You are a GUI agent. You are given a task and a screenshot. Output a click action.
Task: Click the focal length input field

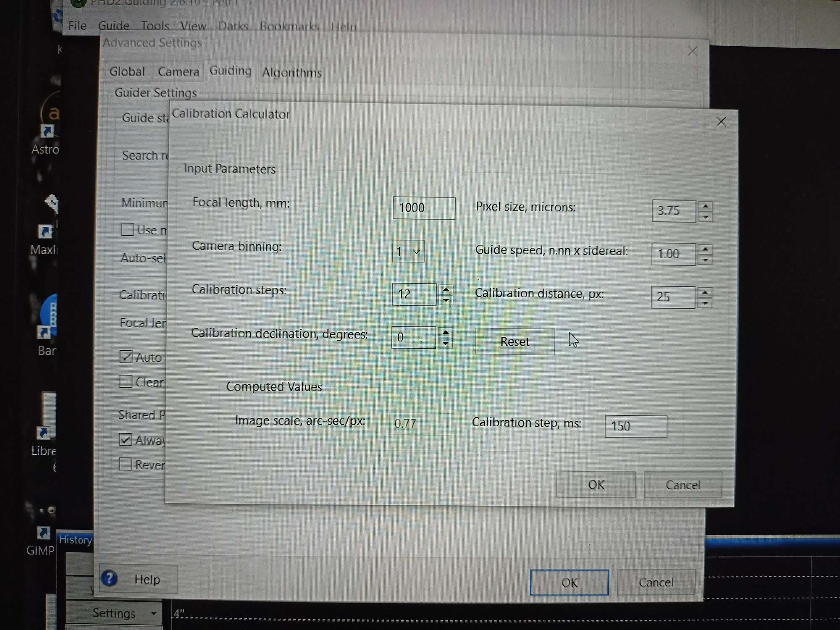click(423, 207)
